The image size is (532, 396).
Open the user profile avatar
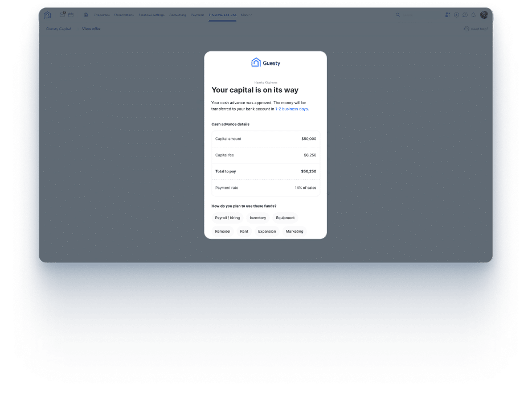point(484,15)
